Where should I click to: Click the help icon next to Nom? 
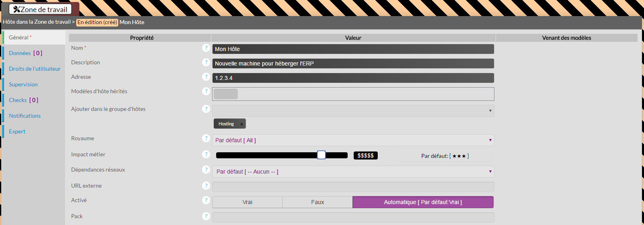[x=206, y=48]
